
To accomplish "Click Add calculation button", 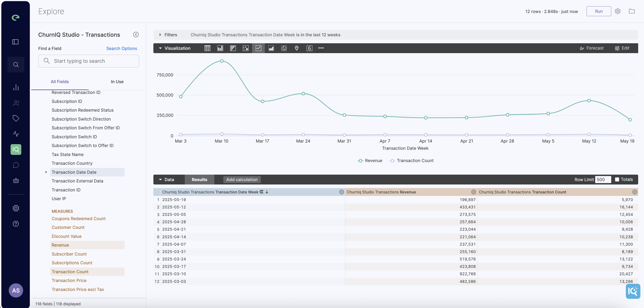I will (x=242, y=179).
